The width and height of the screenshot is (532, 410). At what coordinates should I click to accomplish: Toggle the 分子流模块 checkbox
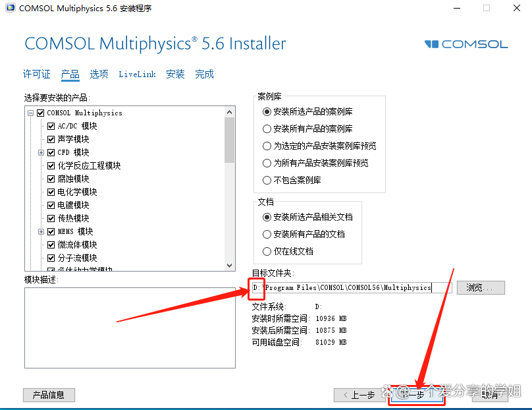pyautogui.click(x=51, y=258)
